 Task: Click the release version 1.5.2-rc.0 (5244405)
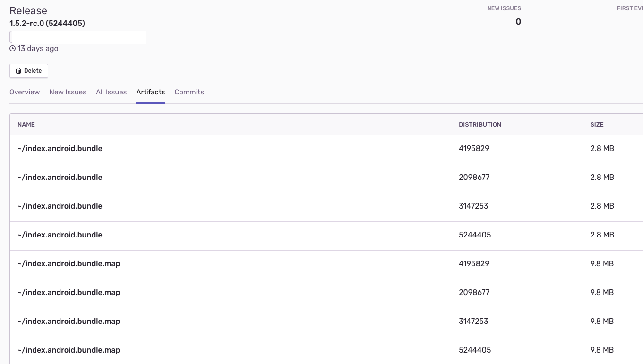[x=47, y=23]
